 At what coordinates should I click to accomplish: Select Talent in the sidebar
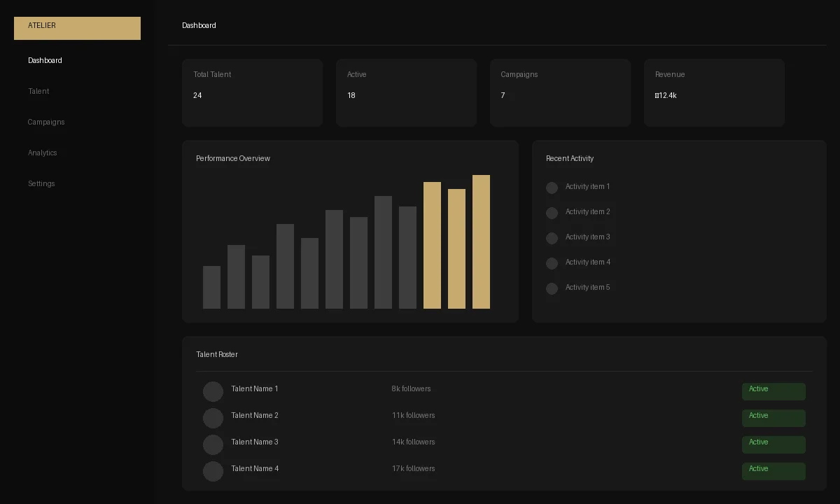point(38,91)
